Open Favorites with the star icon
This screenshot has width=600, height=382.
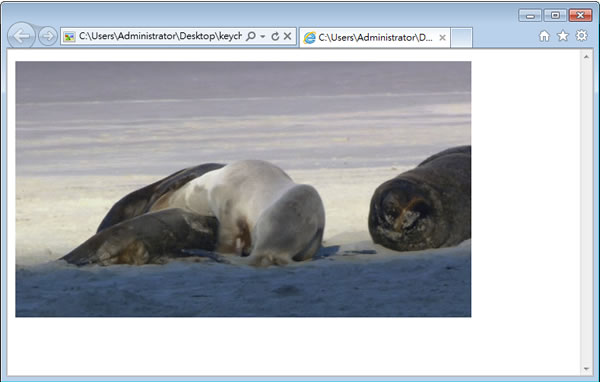click(563, 36)
